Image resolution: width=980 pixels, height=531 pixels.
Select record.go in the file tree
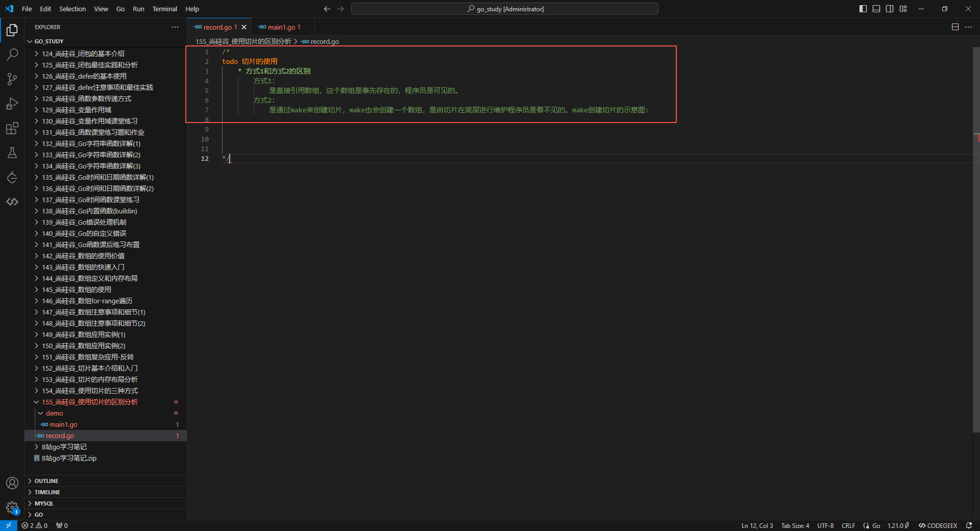coord(106,436)
